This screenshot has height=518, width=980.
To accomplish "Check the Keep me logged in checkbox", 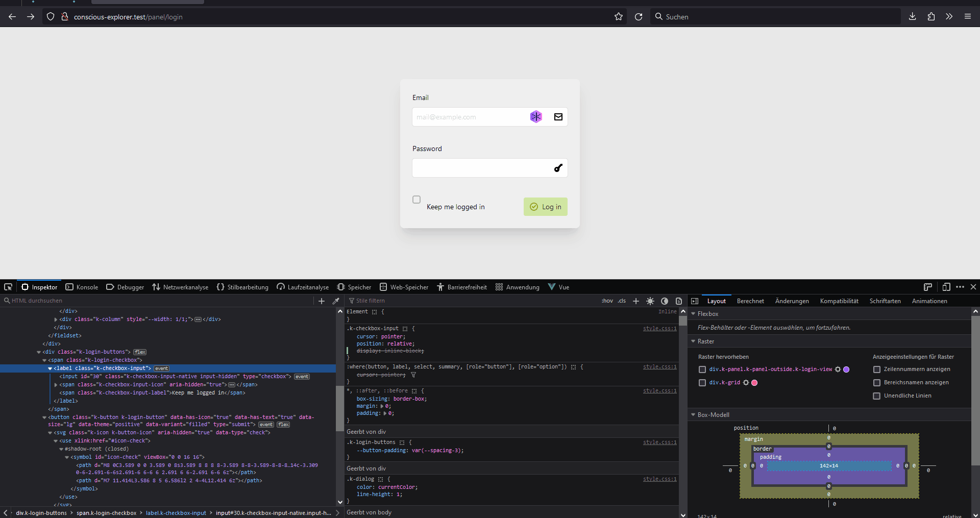I will click(416, 200).
